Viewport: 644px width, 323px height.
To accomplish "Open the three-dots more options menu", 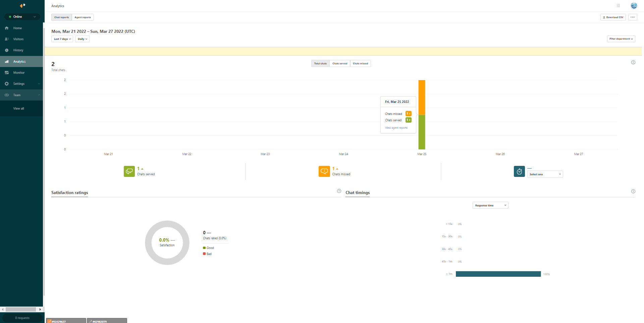I will point(633,17).
